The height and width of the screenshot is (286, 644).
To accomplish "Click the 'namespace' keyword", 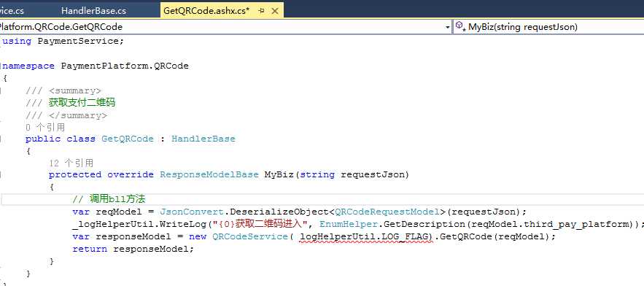I will point(28,66).
